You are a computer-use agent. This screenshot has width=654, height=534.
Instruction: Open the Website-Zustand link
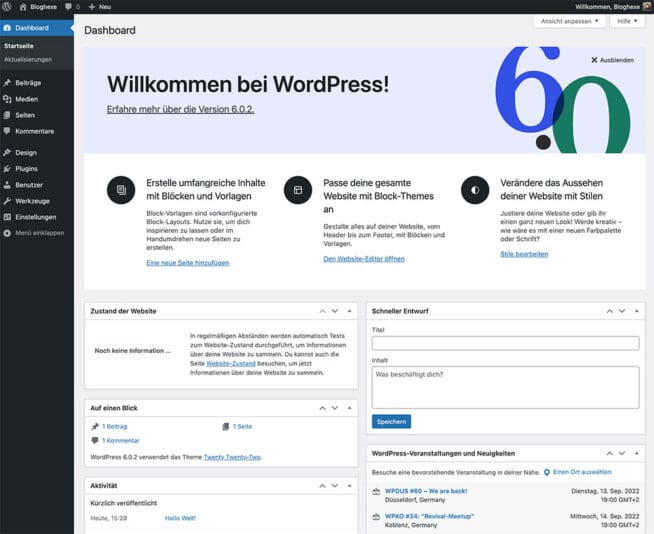(x=231, y=364)
